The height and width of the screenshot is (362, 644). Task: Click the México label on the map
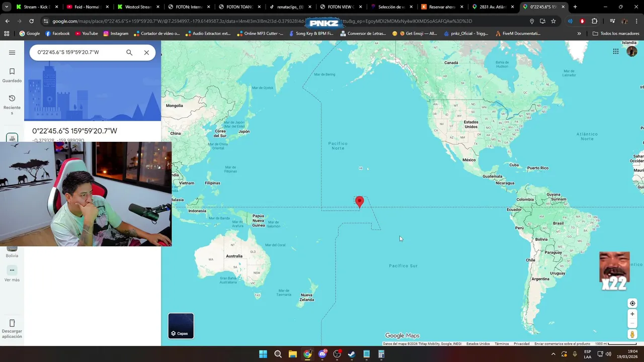pos(469,160)
